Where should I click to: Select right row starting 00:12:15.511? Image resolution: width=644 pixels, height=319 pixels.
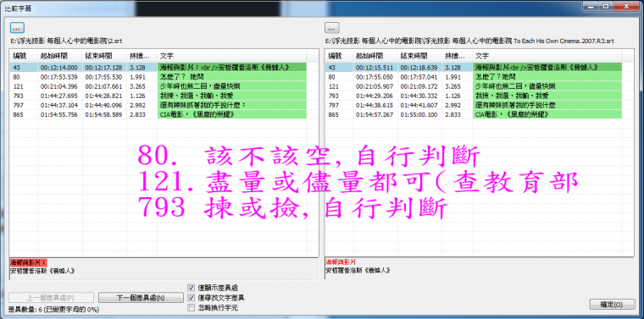474,67
